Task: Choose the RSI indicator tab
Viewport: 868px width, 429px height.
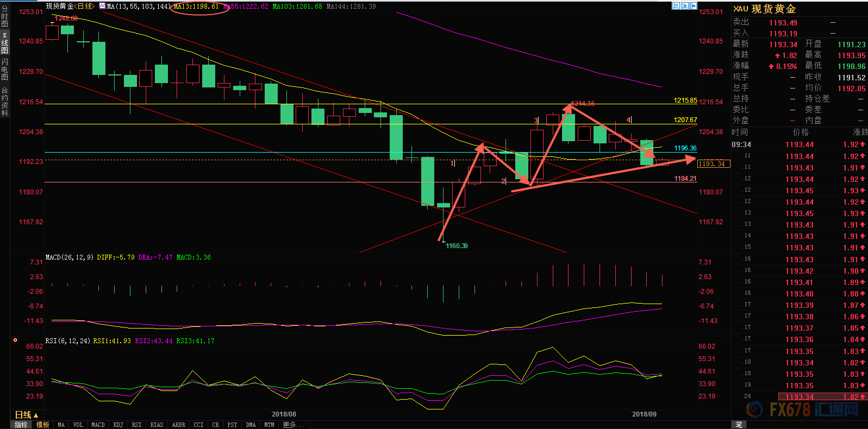Action: click(x=136, y=425)
